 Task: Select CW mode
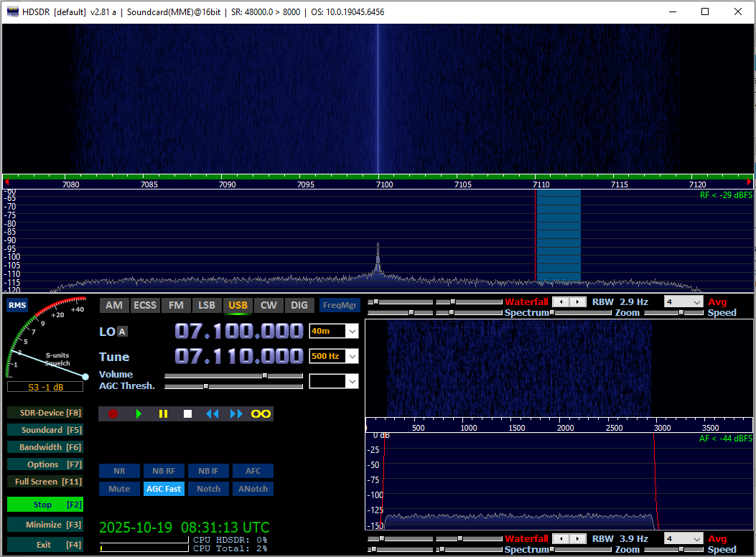pyautogui.click(x=269, y=305)
